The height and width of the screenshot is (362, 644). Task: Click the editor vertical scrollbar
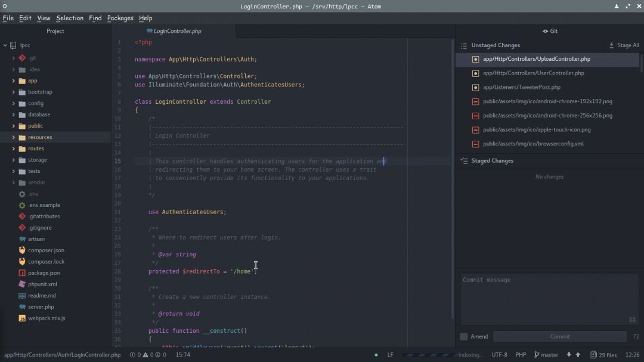(x=453, y=179)
